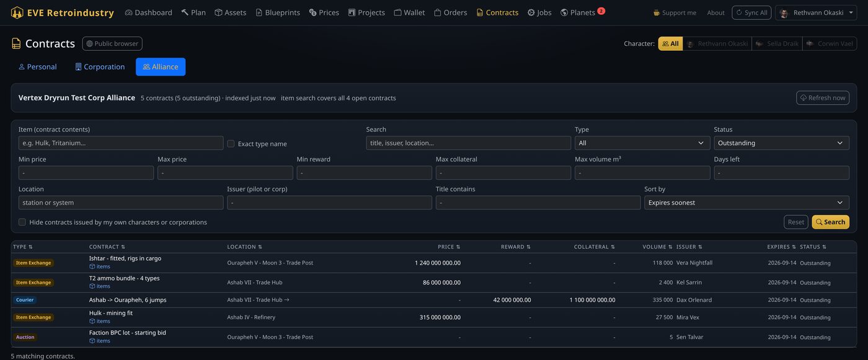Click the Auction type badge
The image size is (868, 360).
point(25,337)
